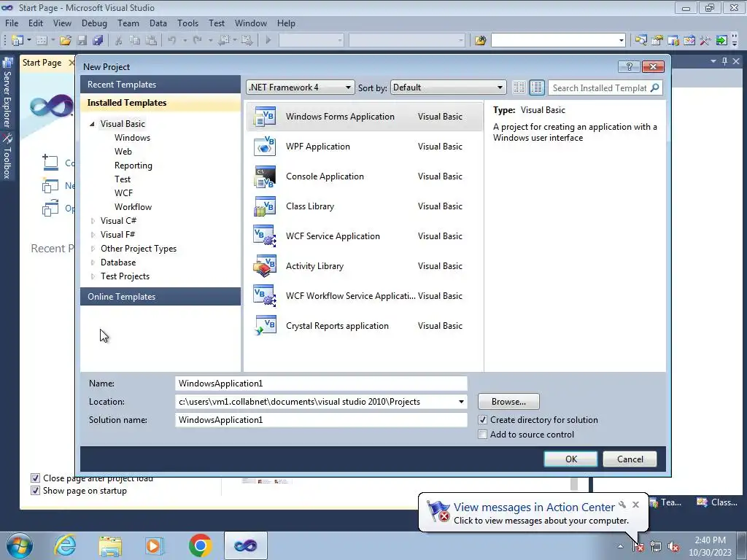Click the taskbar clock showing 2:40 PM
Screen dimensions: 747x560
pyautogui.click(x=710, y=546)
